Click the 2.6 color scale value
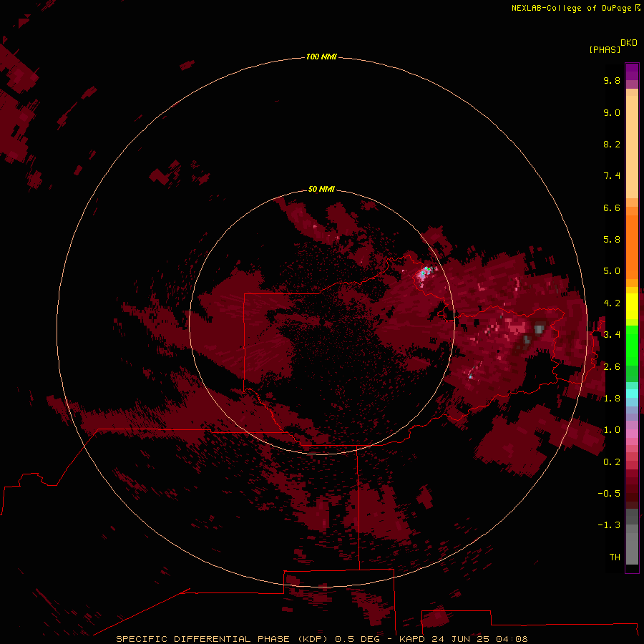Viewport: 644px width, 644px height. [x=612, y=367]
